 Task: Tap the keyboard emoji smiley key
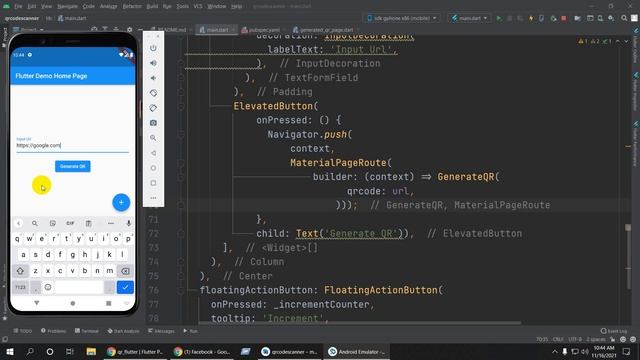coord(48,287)
